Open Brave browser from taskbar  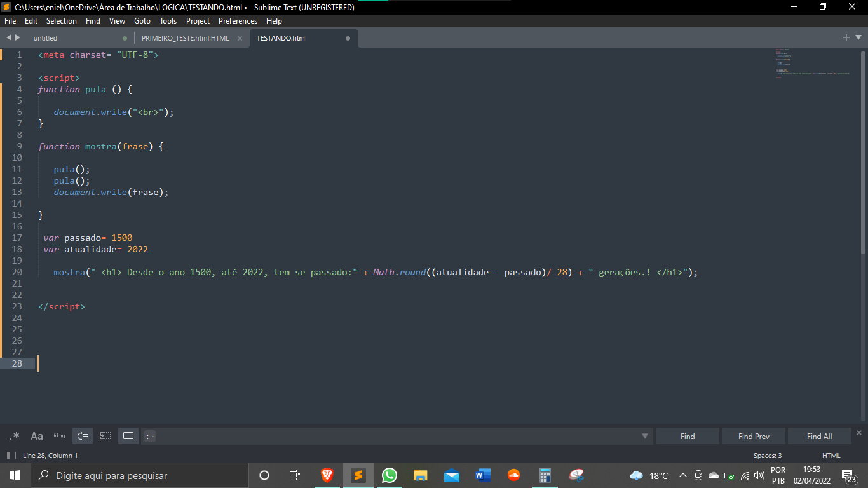click(327, 475)
